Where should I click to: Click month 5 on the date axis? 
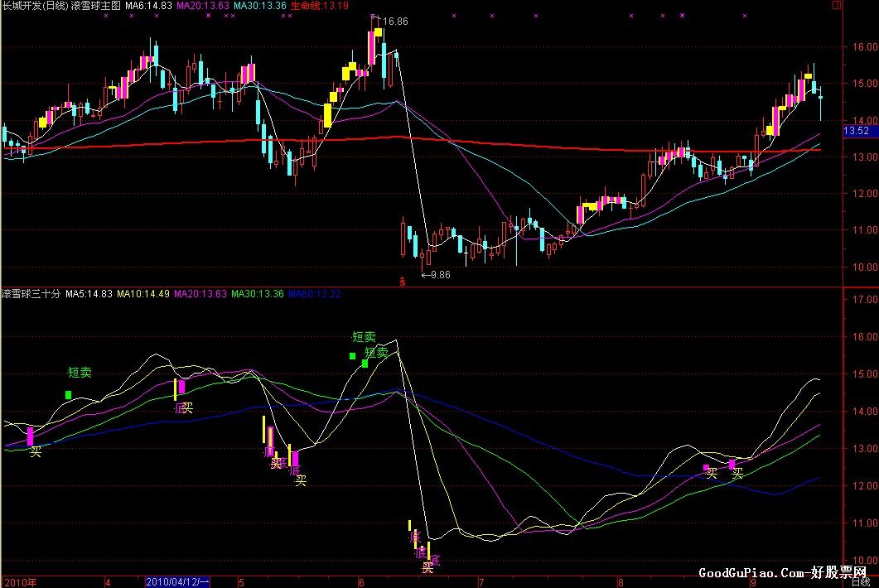[241, 583]
